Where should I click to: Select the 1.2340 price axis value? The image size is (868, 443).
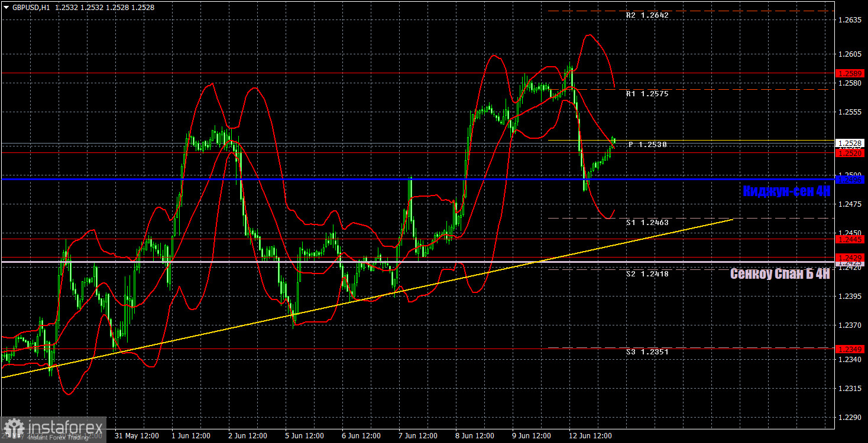click(850, 360)
